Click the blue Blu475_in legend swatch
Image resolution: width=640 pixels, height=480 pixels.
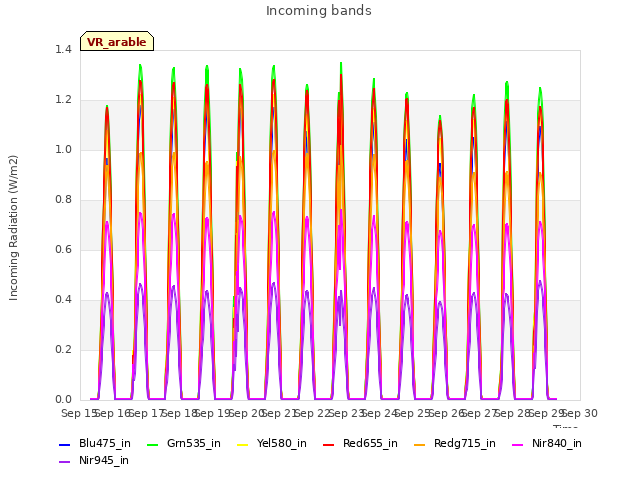(x=65, y=444)
